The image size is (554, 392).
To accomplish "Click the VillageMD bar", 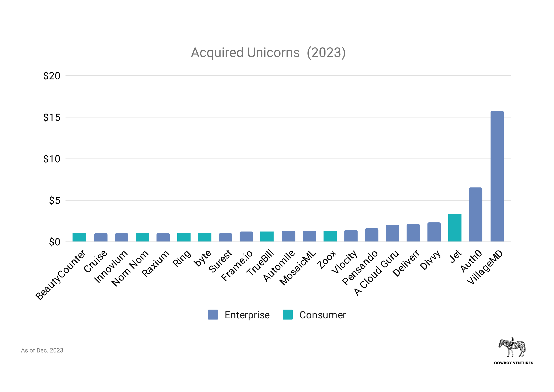I will [x=497, y=176].
